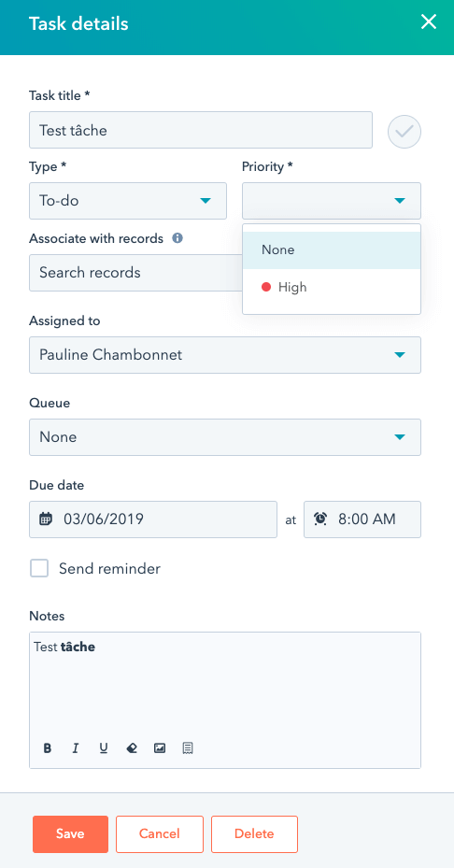Open the calendar icon in Due date

(46, 519)
